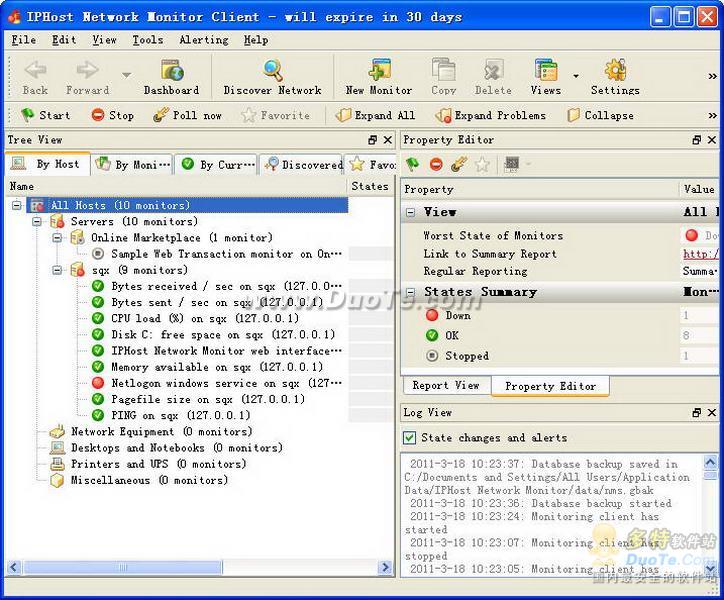Viewport: 724px width, 600px height.
Task: Collapse the Online Marketplace node
Action: (x=57, y=237)
